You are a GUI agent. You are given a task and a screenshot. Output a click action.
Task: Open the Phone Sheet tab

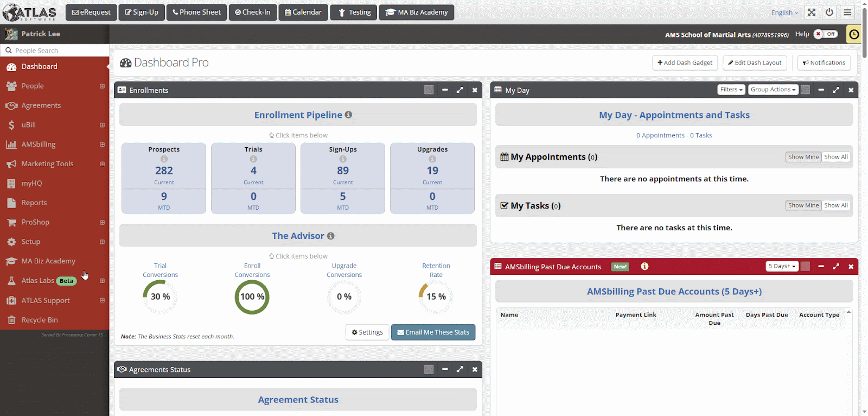tap(196, 12)
